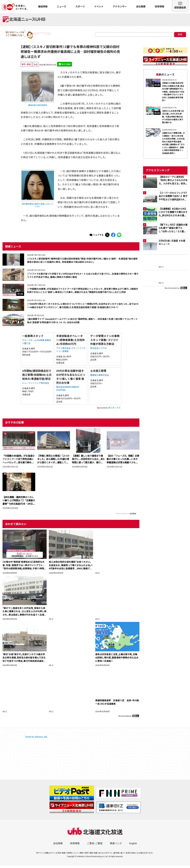Open footer 関連リンク link
The height and width of the screenshot is (868, 190).
pos(116,843)
